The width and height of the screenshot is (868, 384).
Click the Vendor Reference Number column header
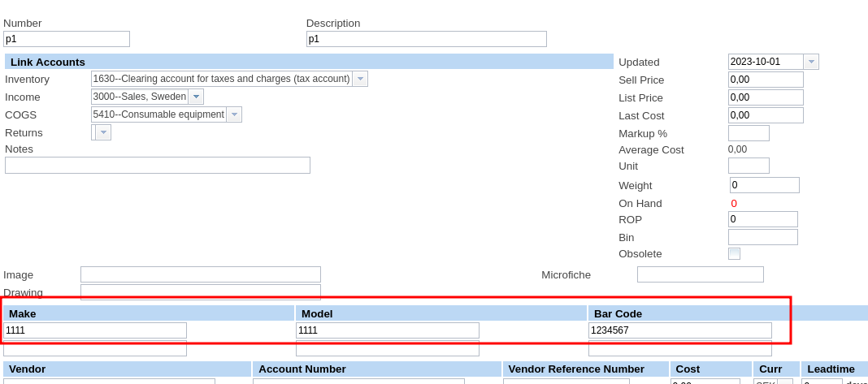tap(586, 369)
